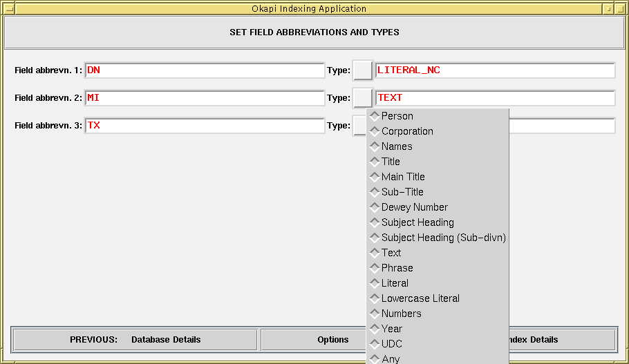Pick Year from the type list
The width and height of the screenshot is (629, 364).
click(438, 329)
